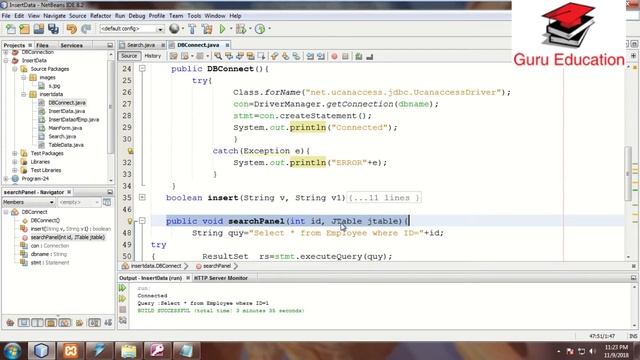The image size is (640, 360).
Task: Click the Show Inherited Members icon in Navigator
Action: 10,323
